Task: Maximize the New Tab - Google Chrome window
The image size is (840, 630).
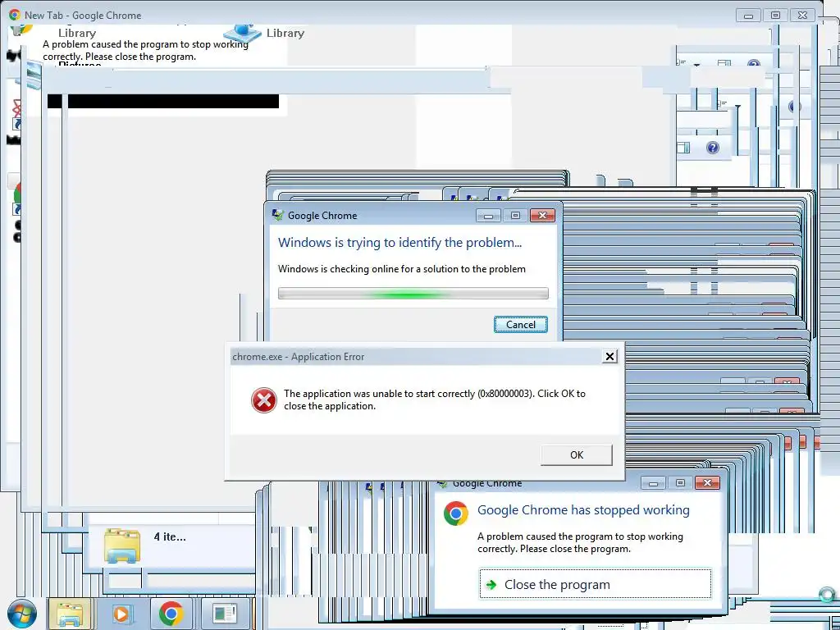Action: pos(775,15)
